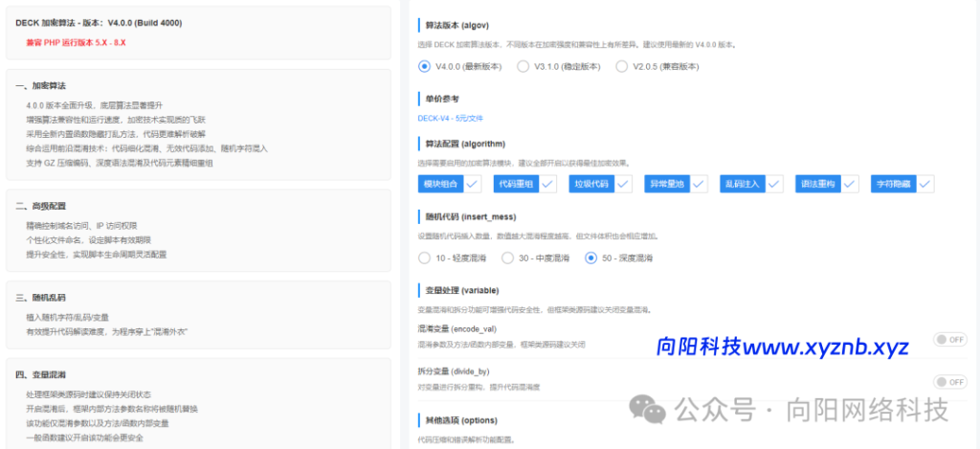The width and height of the screenshot is (980, 449).
Task: Toggle the 模块组合 algorithm checkbox
Action: (449, 184)
